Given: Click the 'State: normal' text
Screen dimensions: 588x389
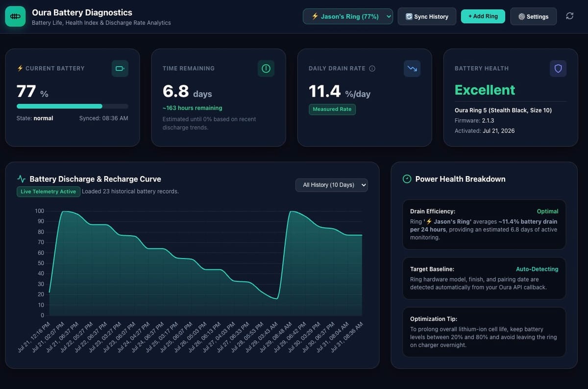Looking at the screenshot, I should (x=35, y=118).
